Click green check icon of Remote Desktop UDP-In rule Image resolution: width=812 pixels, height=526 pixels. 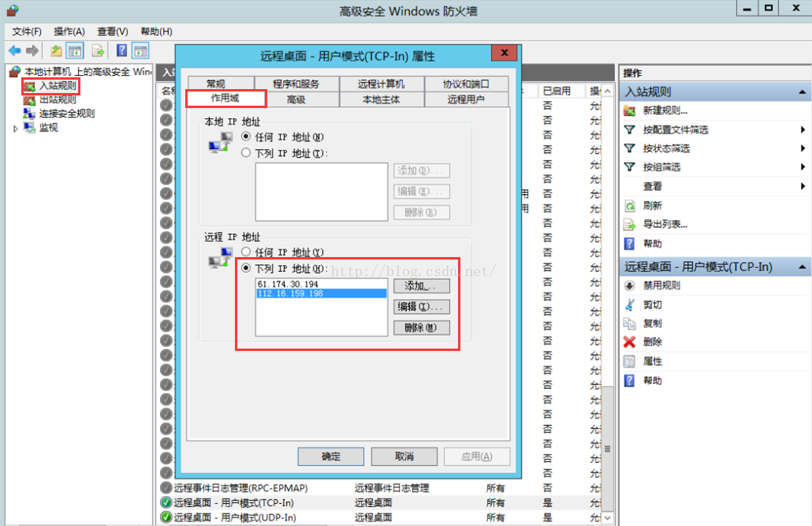pyautogui.click(x=166, y=517)
